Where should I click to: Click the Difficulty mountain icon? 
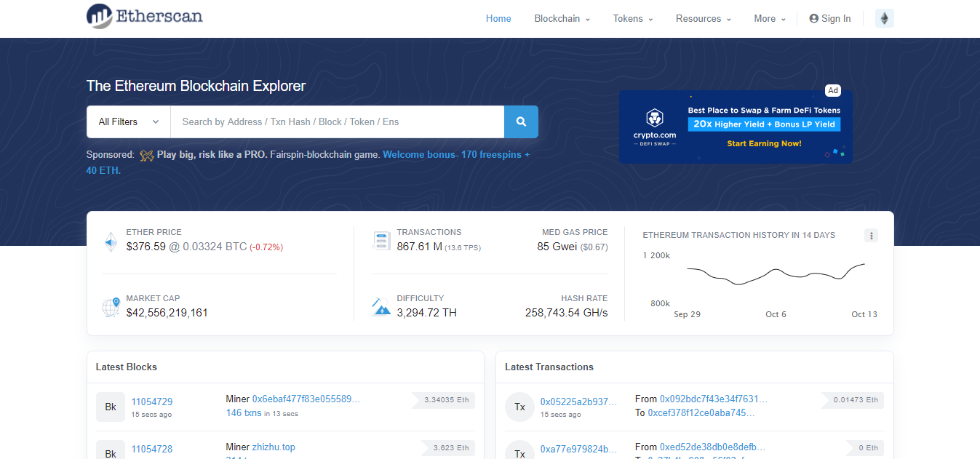click(381, 307)
